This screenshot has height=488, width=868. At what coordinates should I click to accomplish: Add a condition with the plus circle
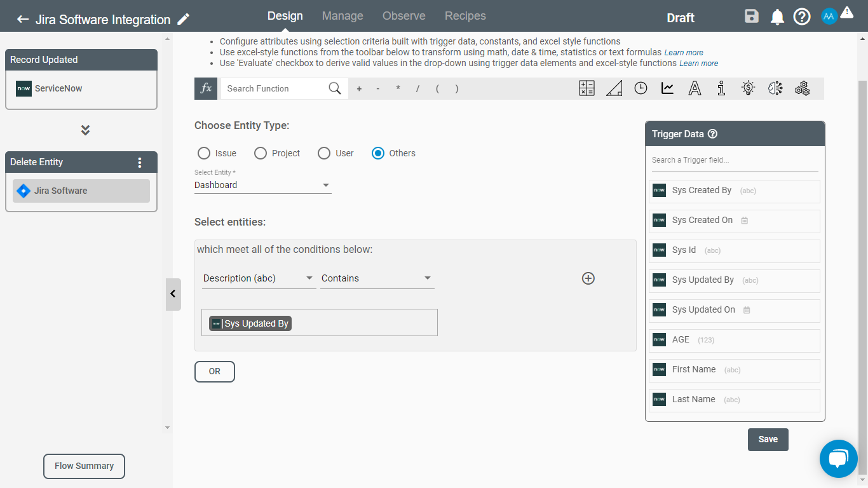point(588,278)
